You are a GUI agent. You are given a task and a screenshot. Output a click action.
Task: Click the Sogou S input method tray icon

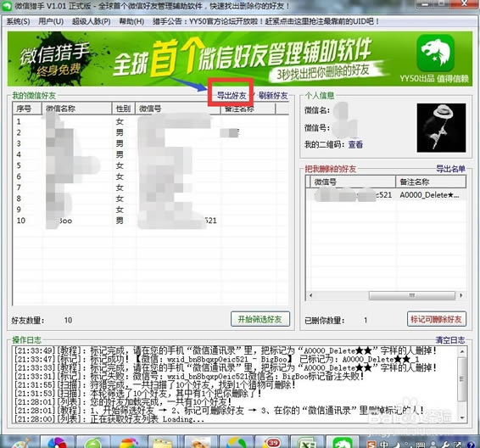point(371,444)
